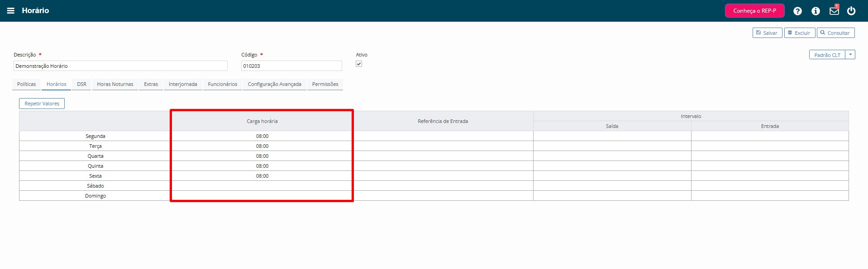Click the power logout icon
The width and height of the screenshot is (868, 269).
[x=851, y=10]
